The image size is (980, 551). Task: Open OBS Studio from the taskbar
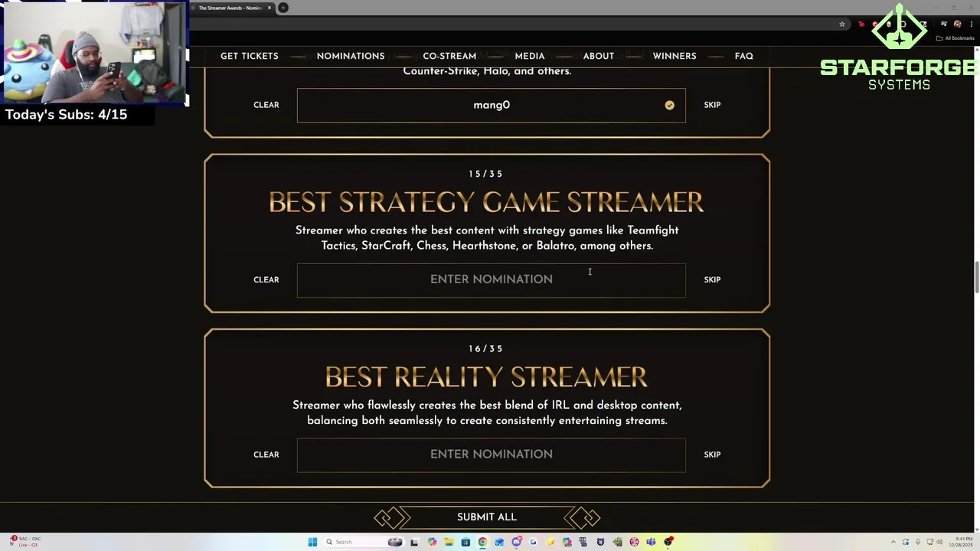(668, 542)
